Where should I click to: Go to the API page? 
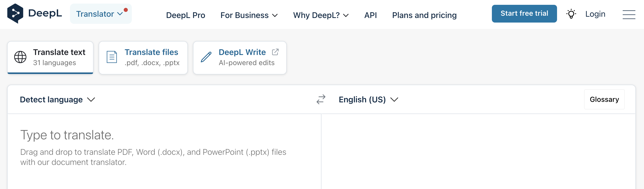click(370, 15)
